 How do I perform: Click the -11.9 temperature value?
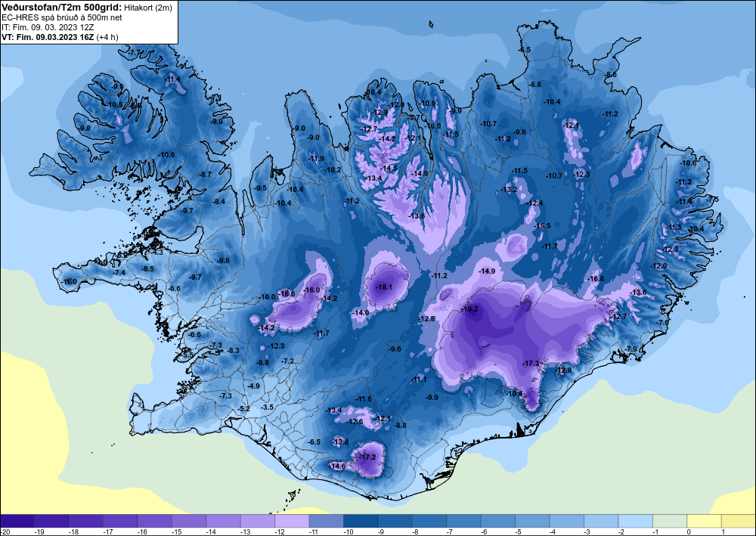pyautogui.click(x=316, y=159)
